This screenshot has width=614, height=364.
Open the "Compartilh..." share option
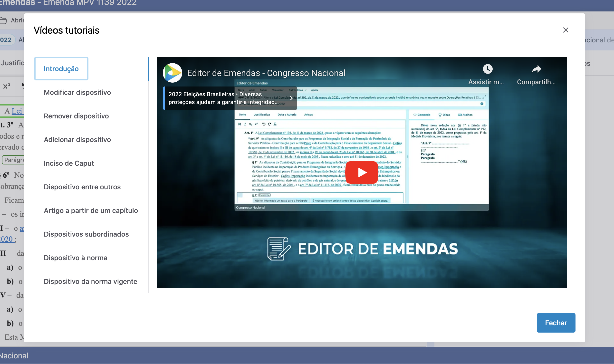[537, 82]
